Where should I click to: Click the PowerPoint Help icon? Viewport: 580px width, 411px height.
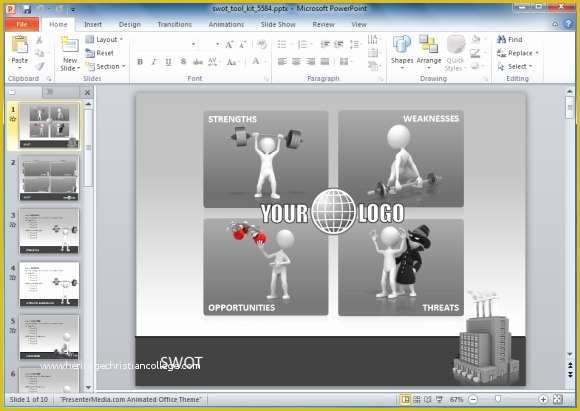point(569,24)
